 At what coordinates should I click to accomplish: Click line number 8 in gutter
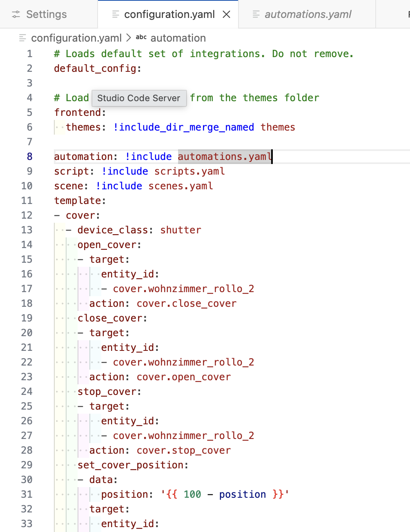(x=29, y=157)
